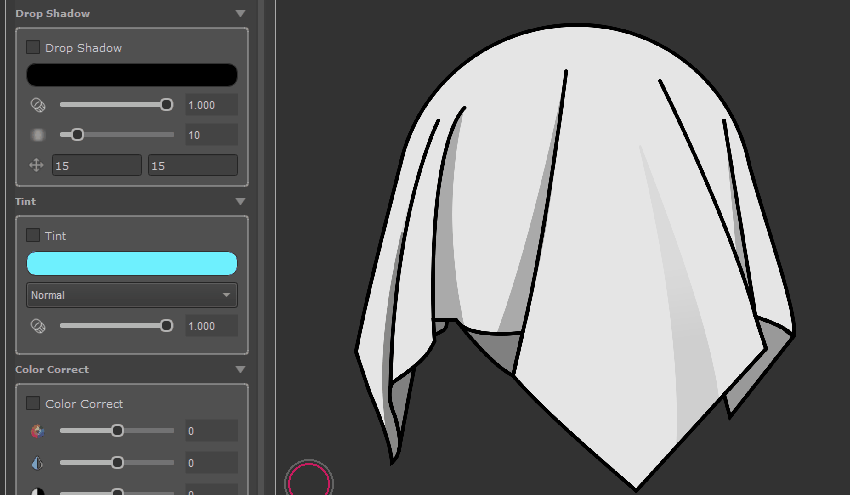Click the Drop Shadow opacity icon
850x495 pixels.
[38, 105]
